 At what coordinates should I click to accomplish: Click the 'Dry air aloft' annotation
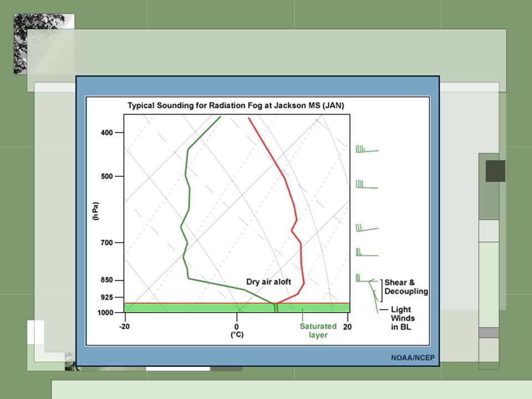[x=268, y=282]
